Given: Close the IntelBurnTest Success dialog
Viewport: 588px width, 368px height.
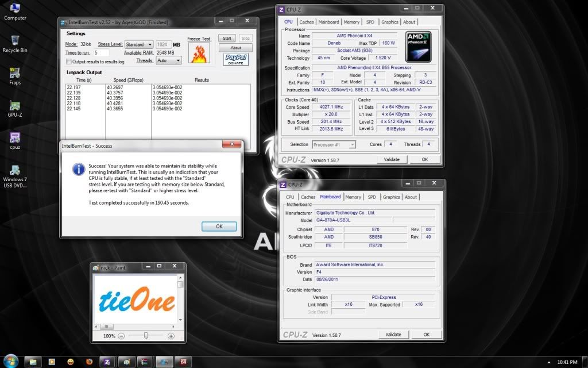Looking at the screenshot, I should click(232, 144).
